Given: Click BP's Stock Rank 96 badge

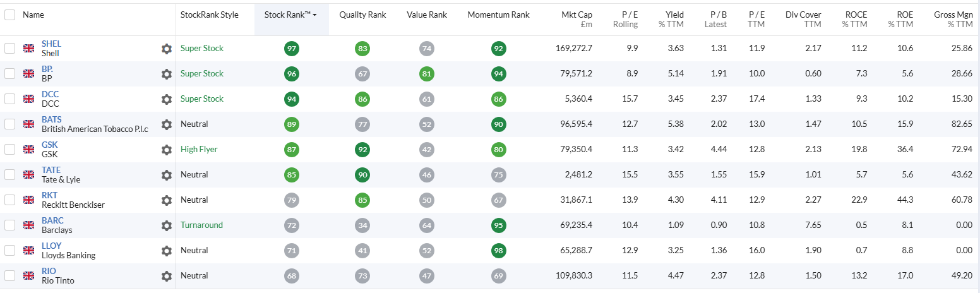Looking at the screenshot, I should click(x=292, y=74).
